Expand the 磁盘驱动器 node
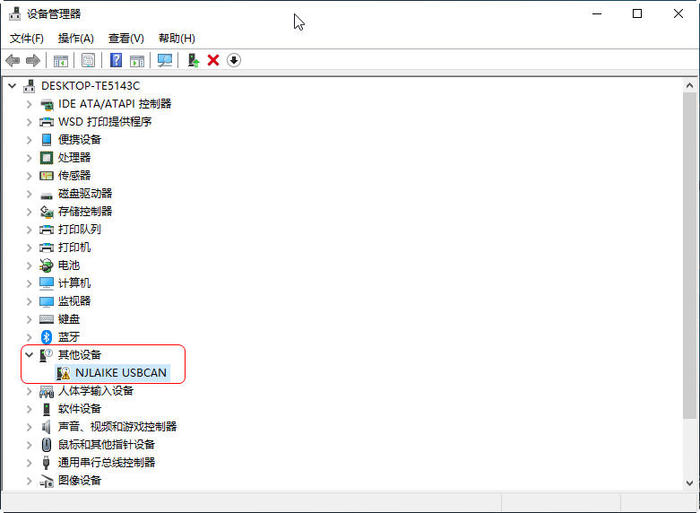The image size is (700, 513). (x=28, y=193)
